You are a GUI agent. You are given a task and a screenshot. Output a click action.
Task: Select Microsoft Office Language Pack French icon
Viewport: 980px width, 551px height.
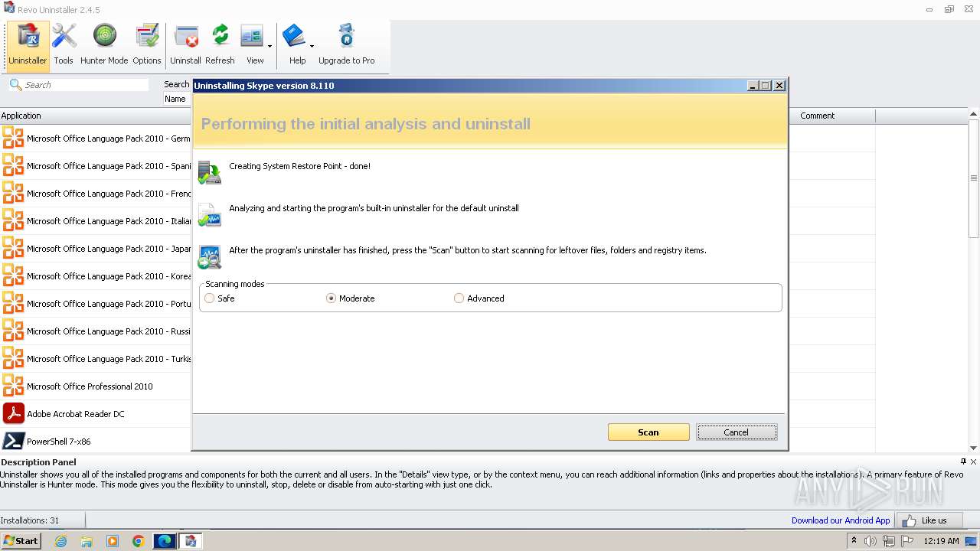pos(13,193)
